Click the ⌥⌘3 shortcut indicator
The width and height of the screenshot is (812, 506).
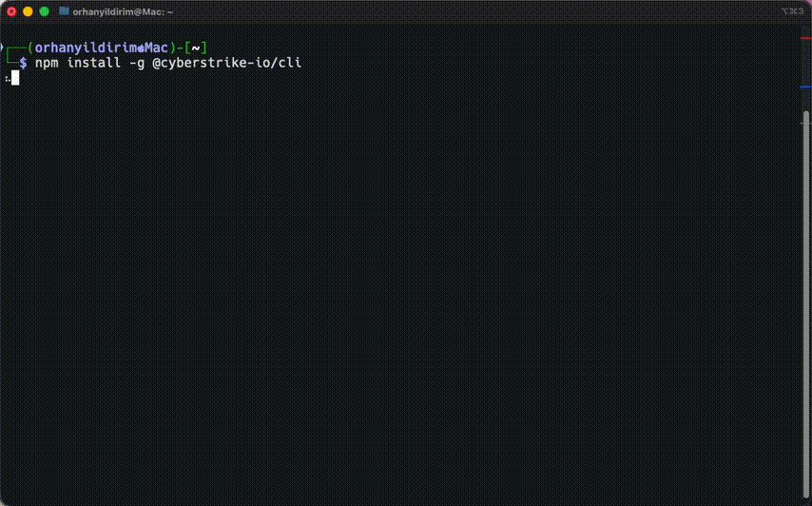pyautogui.click(x=792, y=11)
